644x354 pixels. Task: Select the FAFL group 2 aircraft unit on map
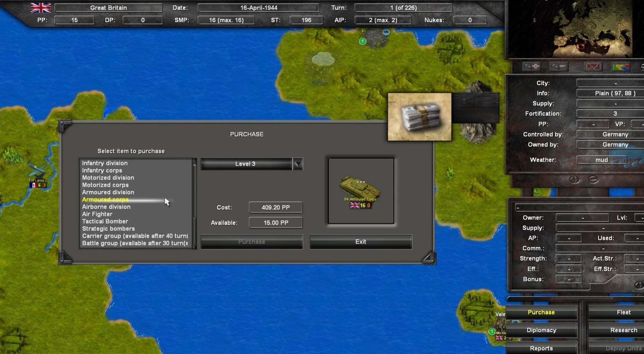[x=37, y=175]
